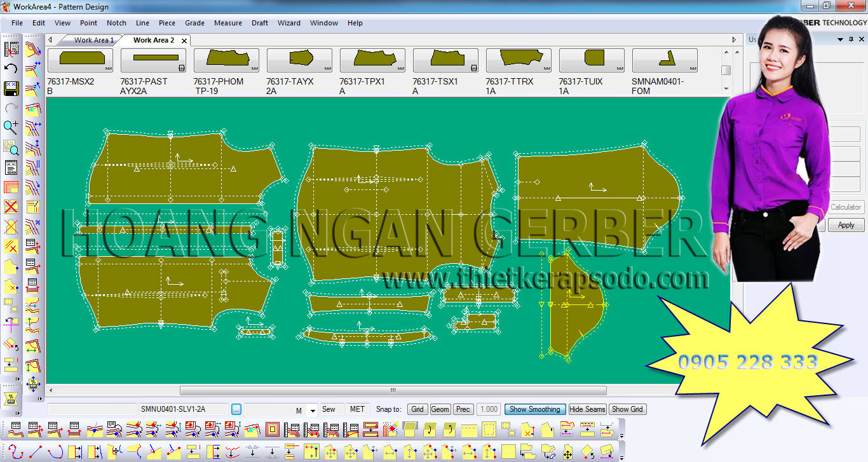Open the Wizard menu

[x=288, y=23]
